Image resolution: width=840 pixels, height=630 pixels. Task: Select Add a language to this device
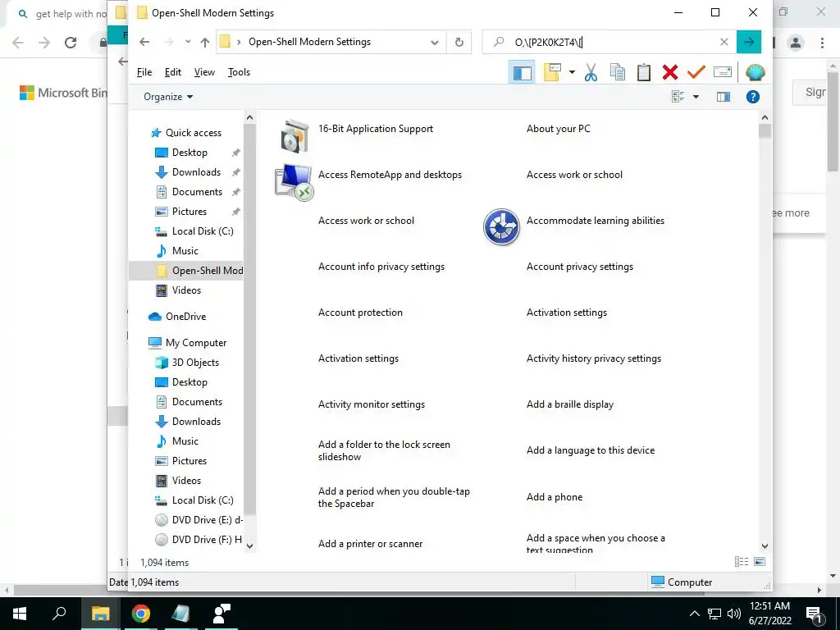click(591, 450)
